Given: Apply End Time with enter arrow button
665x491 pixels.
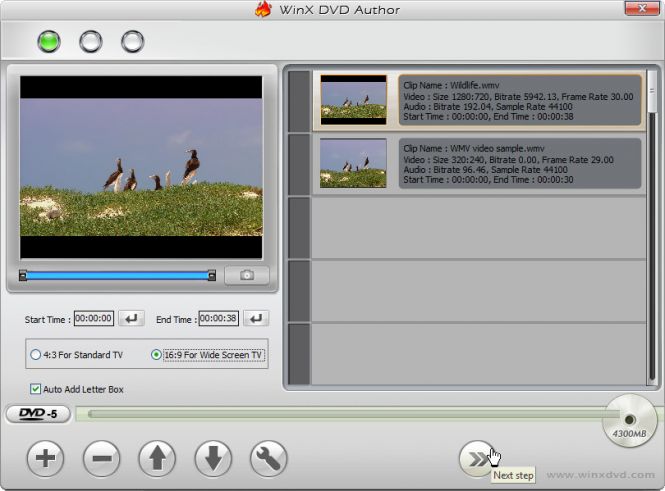Looking at the screenshot, I should [256, 319].
